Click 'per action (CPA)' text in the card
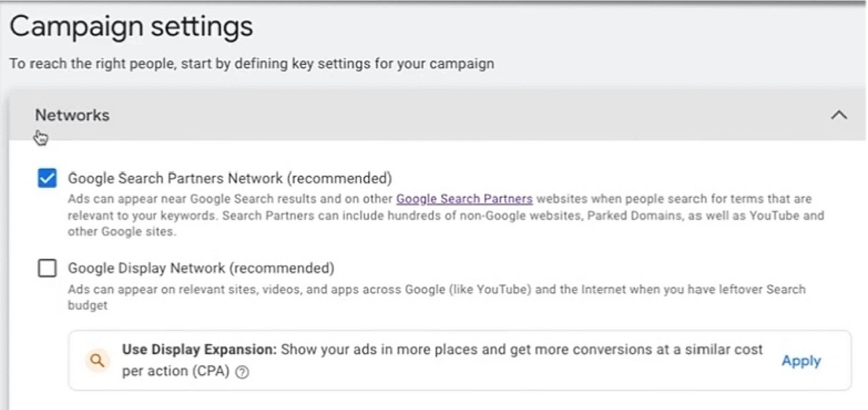 [175, 371]
